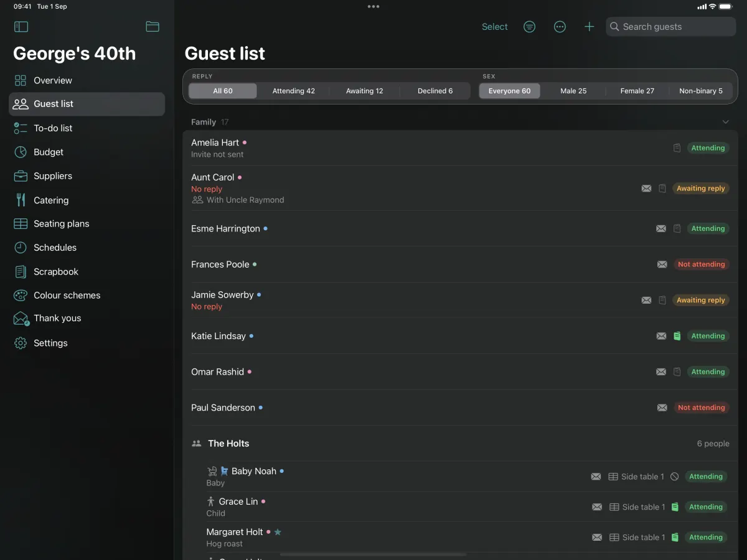Click the Schedules clock icon

pyautogui.click(x=21, y=248)
